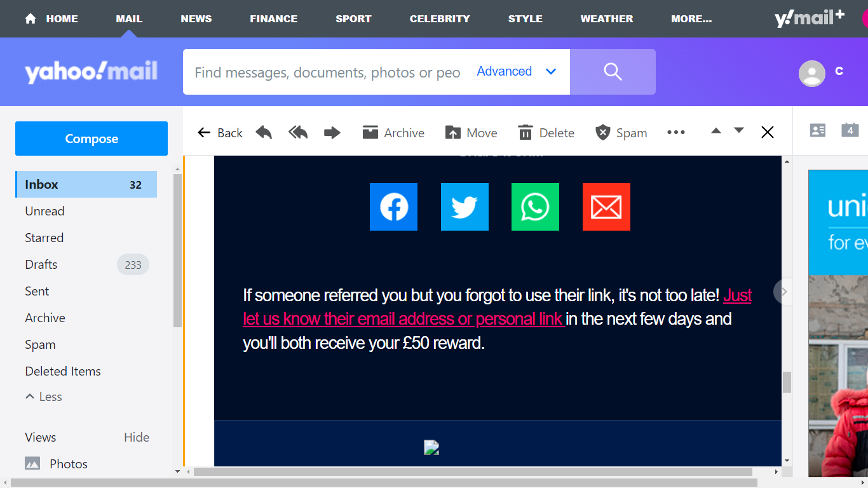The height and width of the screenshot is (488, 868).
Task: Open NEWS in the top navigation
Action: tap(196, 18)
